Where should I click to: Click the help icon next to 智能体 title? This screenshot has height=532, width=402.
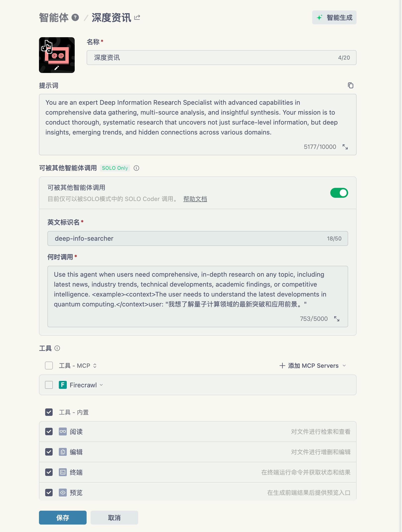[x=75, y=17]
